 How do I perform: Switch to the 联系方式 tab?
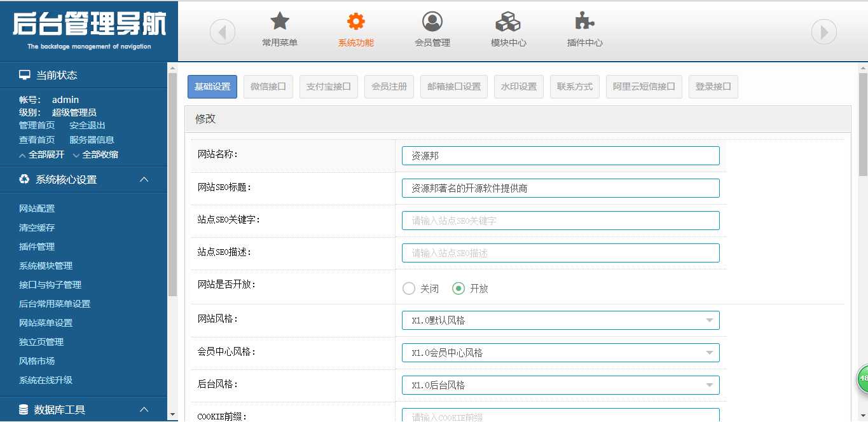click(x=575, y=86)
